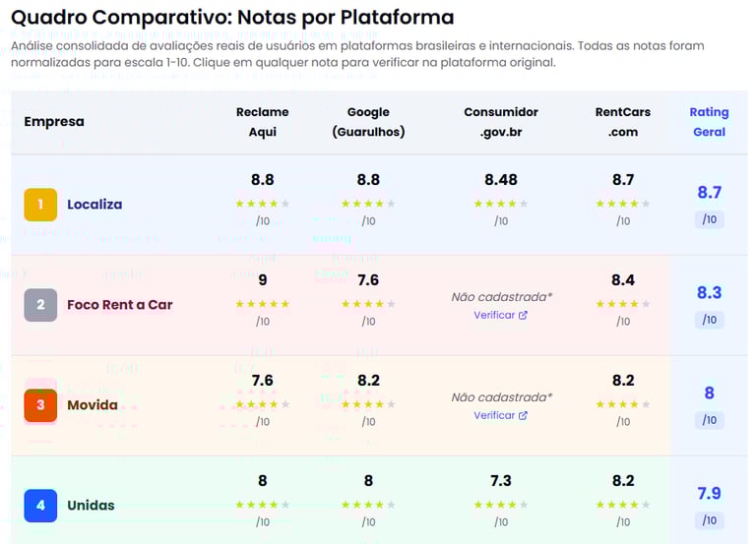Click the Rating Geral column header
This screenshot has height=544, width=756.
tap(709, 122)
